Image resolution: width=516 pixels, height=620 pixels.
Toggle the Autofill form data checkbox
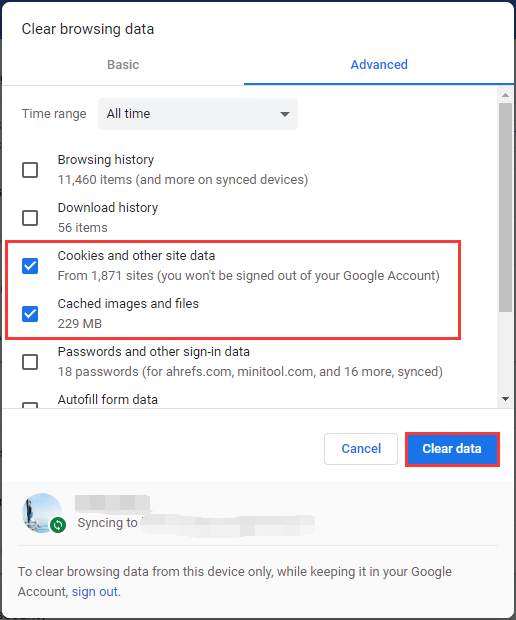pyautogui.click(x=30, y=405)
